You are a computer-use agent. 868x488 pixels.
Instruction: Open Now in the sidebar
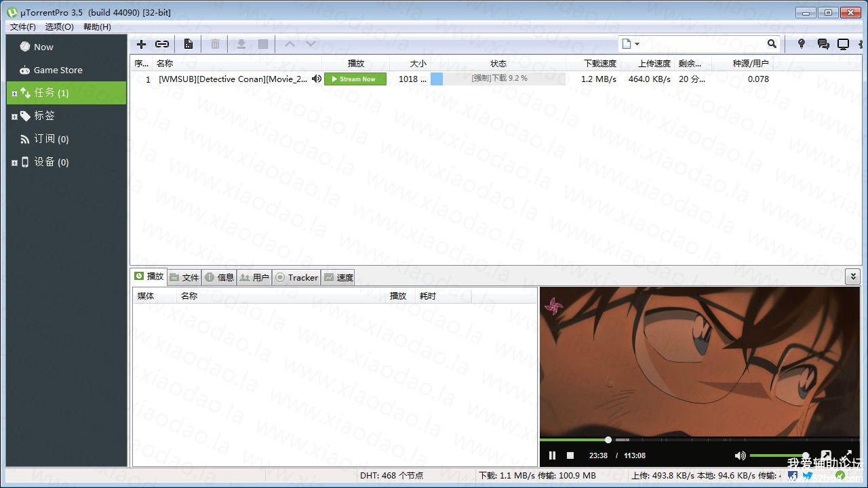tap(66, 47)
